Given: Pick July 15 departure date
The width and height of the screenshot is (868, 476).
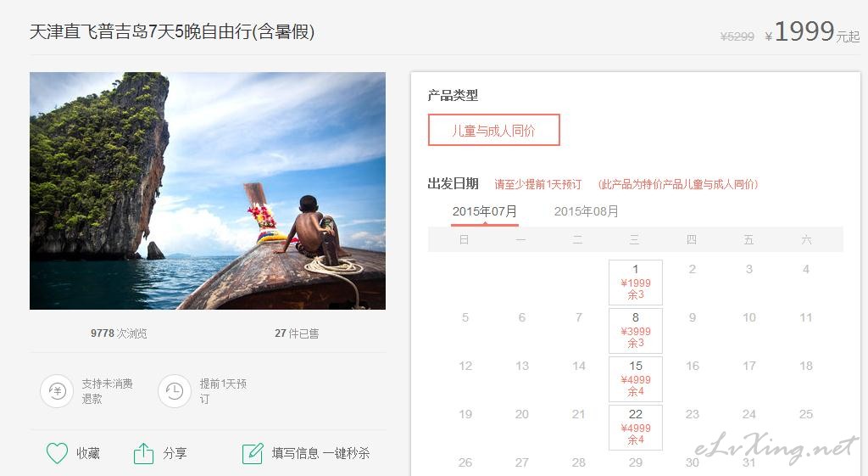Looking at the screenshot, I should tap(636, 378).
